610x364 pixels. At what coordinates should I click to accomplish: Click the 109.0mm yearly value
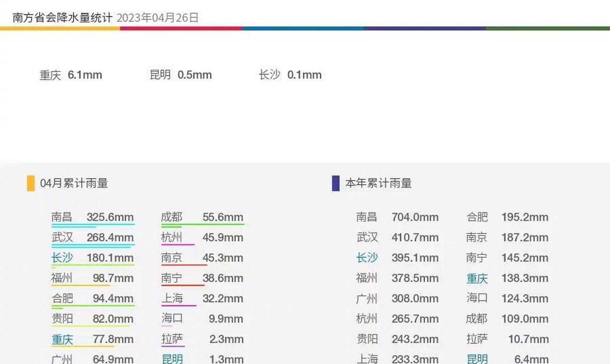coord(525,319)
